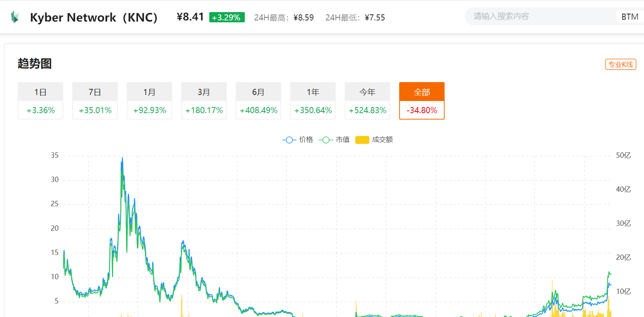644x317 pixels.
Task: Click the Kyber Network (KNC) title
Action: tap(93, 17)
